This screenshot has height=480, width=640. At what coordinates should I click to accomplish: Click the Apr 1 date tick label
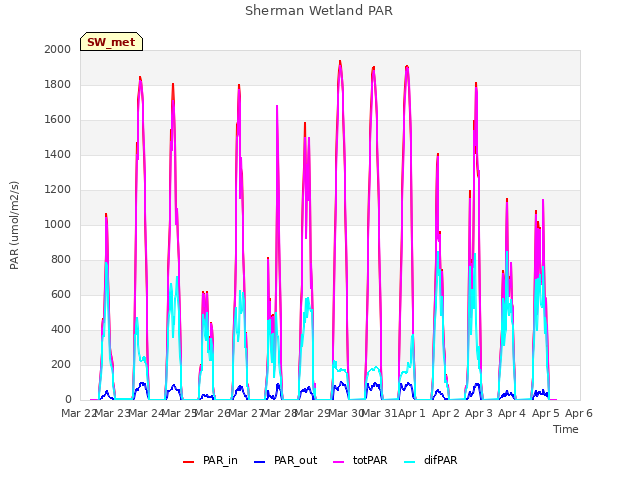[x=412, y=413]
